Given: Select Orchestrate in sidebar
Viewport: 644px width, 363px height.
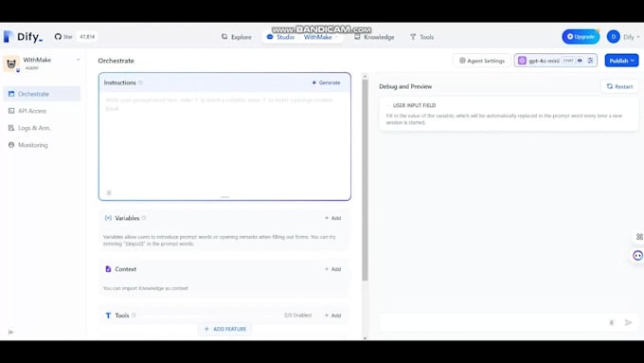Looking at the screenshot, I should click(x=42, y=94).
